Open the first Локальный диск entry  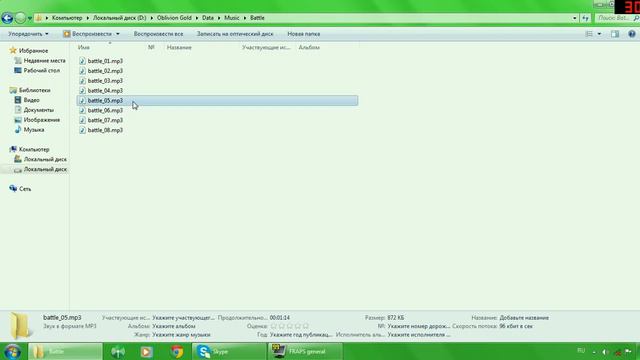coord(45,159)
